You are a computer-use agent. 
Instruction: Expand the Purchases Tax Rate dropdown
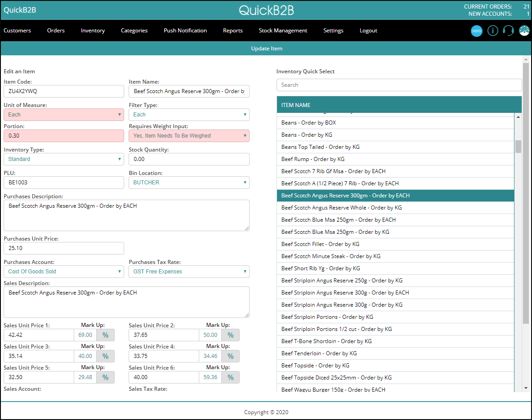click(189, 272)
